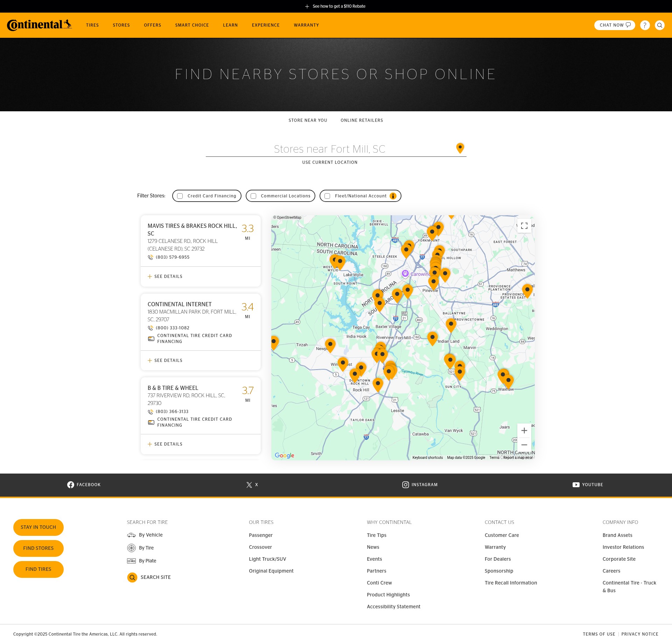Open the help question mark icon

coord(645,25)
